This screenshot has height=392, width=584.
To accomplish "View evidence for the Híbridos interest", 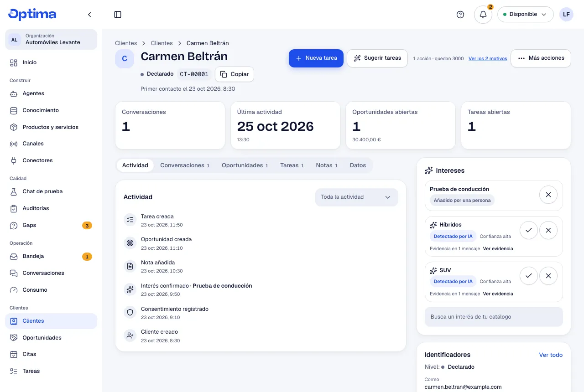I will click(498, 249).
